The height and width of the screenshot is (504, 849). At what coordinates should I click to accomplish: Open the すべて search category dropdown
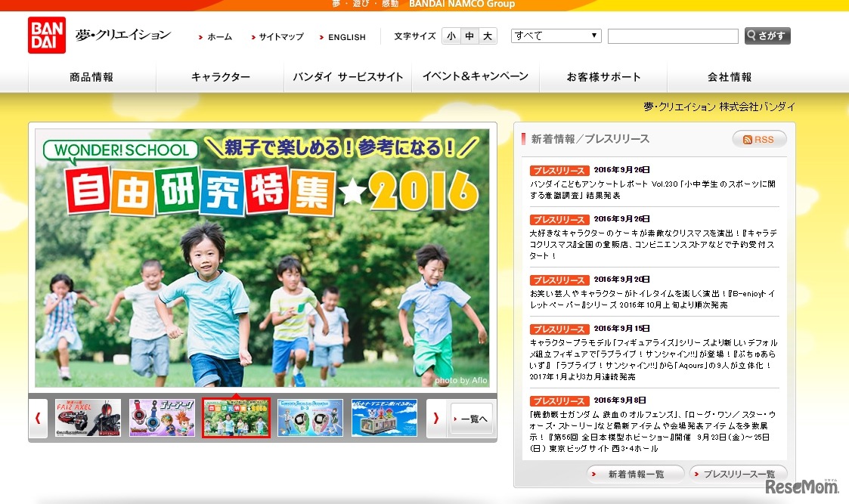[x=556, y=36]
